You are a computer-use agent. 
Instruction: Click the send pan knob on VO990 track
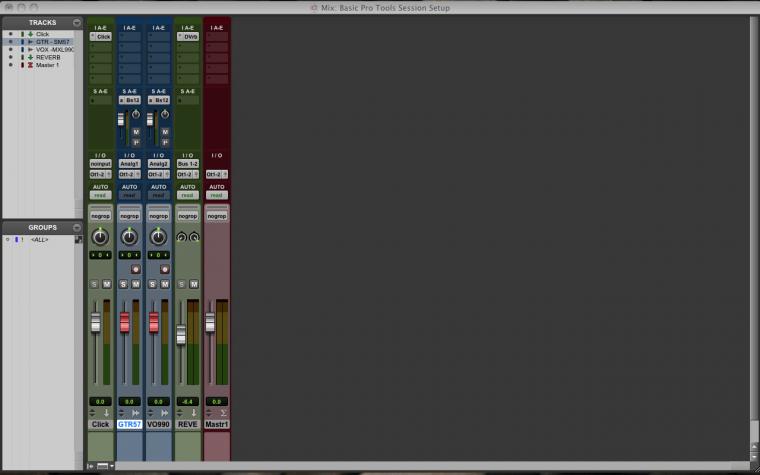coord(165,114)
